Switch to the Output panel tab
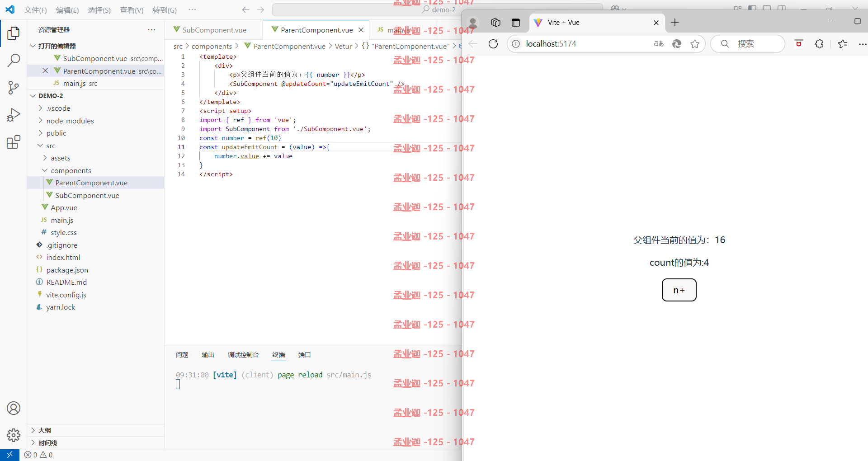 pos(208,355)
